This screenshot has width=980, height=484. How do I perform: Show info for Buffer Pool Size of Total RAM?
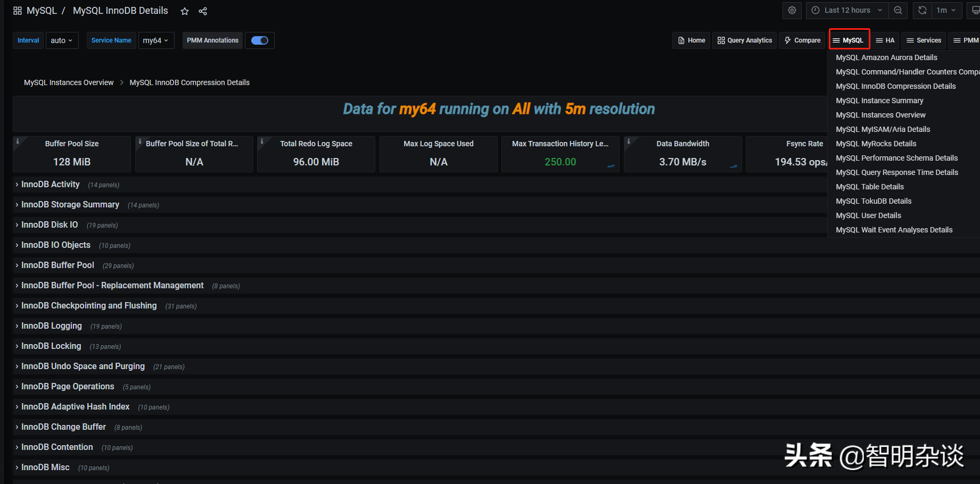pos(140,141)
